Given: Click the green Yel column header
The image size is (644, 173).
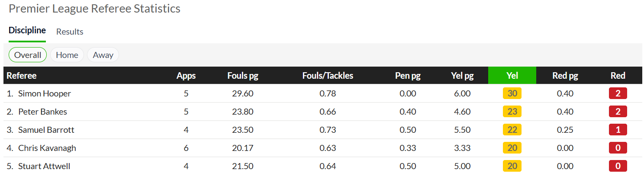Looking at the screenshot, I should (512, 76).
